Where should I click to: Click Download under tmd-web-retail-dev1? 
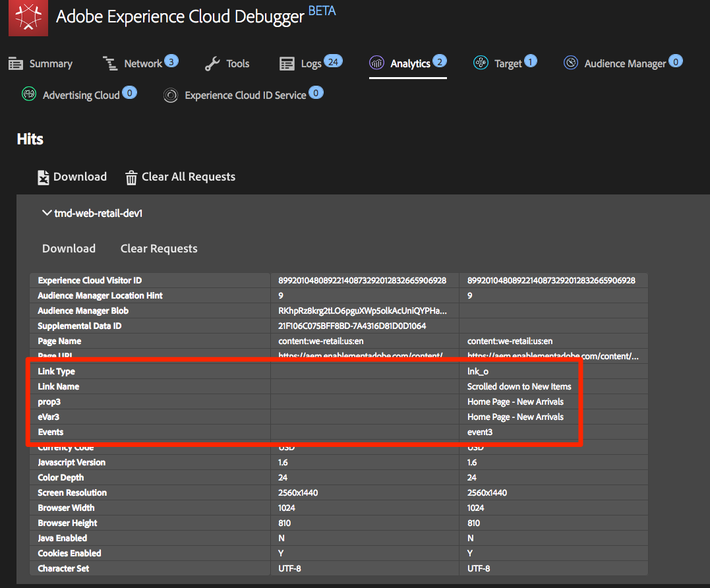click(x=69, y=249)
